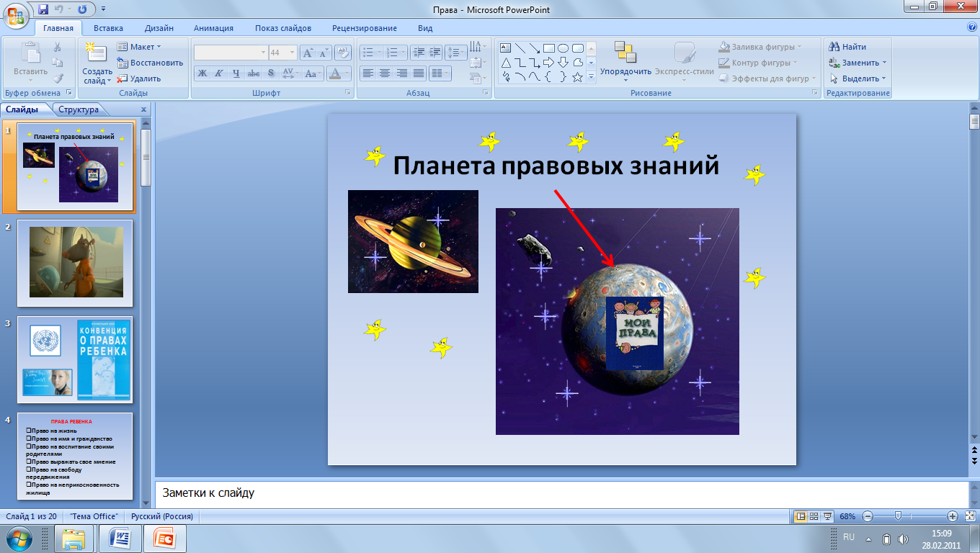This screenshot has height=553, width=980.
Task: Open the Шрифт dialog launcher
Action: tap(348, 93)
